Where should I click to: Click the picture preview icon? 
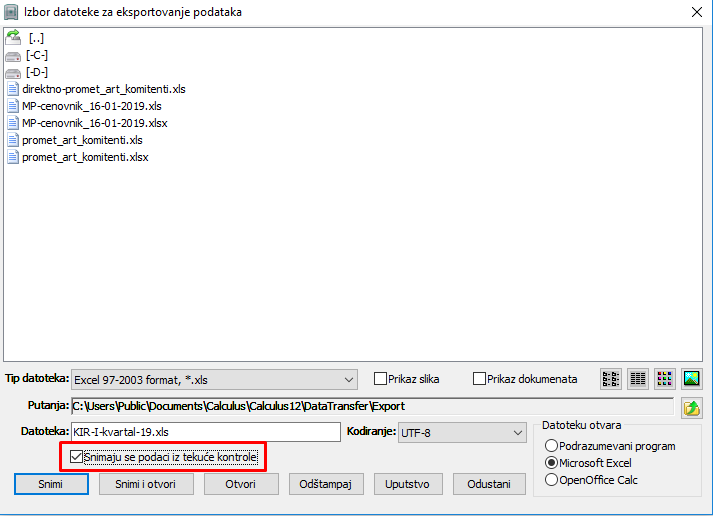pyautogui.click(x=692, y=379)
